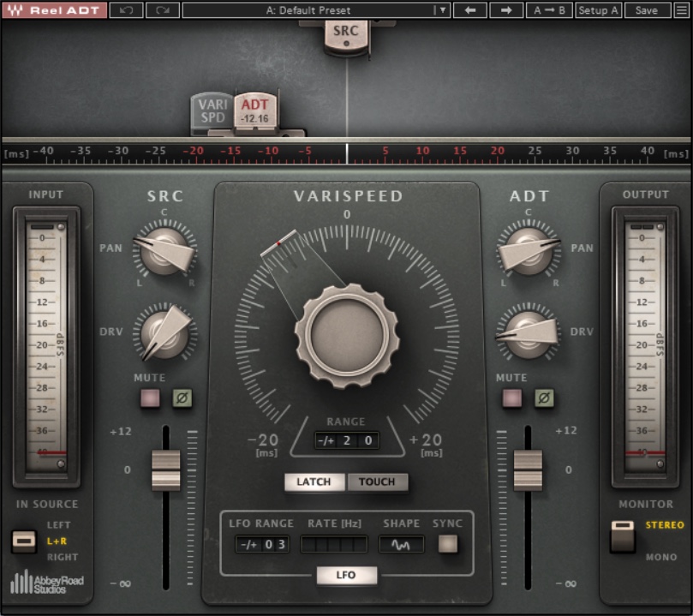Image resolution: width=693 pixels, height=616 pixels.
Task: Click the ADT DRV knob
Action: (x=529, y=333)
